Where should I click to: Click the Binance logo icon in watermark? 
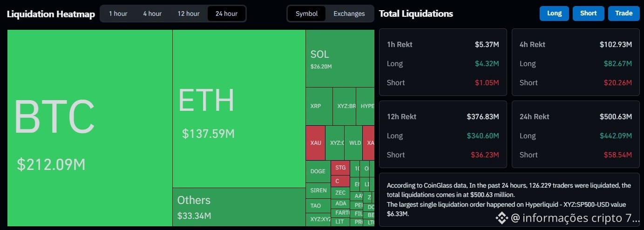(x=501, y=217)
